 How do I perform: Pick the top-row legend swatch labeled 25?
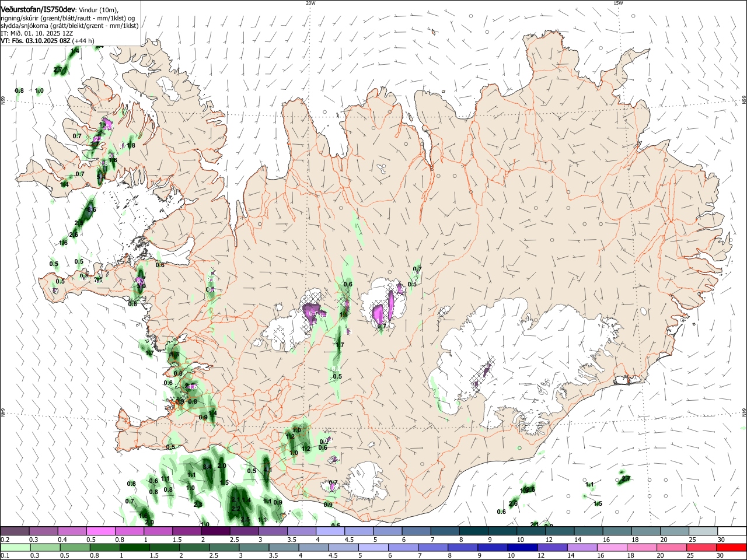(704, 531)
